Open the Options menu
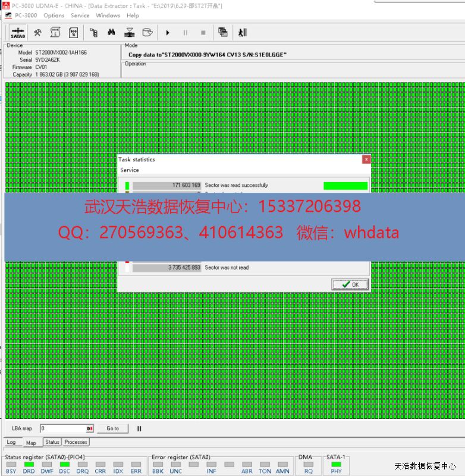This screenshot has height=476, width=465. coord(54,15)
